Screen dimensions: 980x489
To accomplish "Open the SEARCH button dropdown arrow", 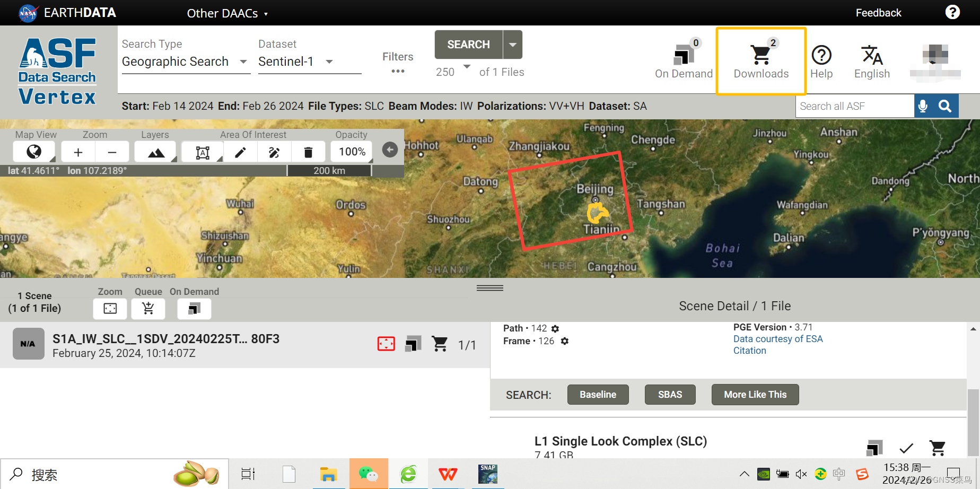I will [512, 45].
